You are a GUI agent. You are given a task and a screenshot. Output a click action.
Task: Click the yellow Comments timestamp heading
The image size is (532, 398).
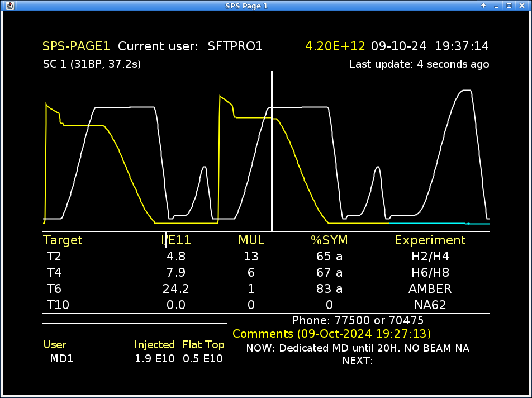coord(331,334)
